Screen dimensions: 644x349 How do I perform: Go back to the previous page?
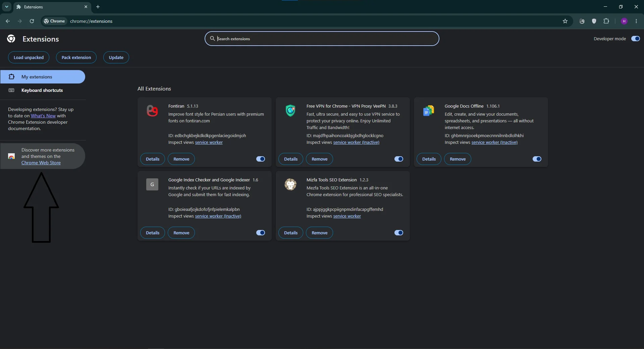pyautogui.click(x=8, y=21)
